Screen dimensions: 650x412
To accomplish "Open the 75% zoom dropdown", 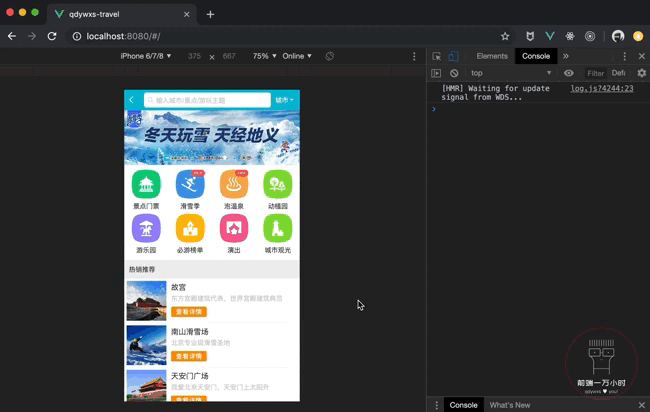I will point(264,56).
